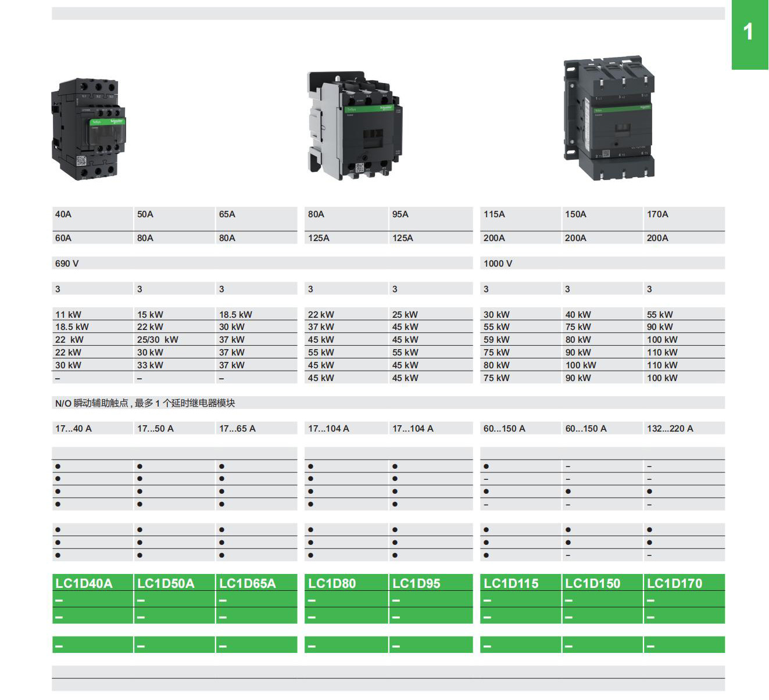Click the LC1D170 model reference
Screen dimensions: 769x700
[x=675, y=583]
